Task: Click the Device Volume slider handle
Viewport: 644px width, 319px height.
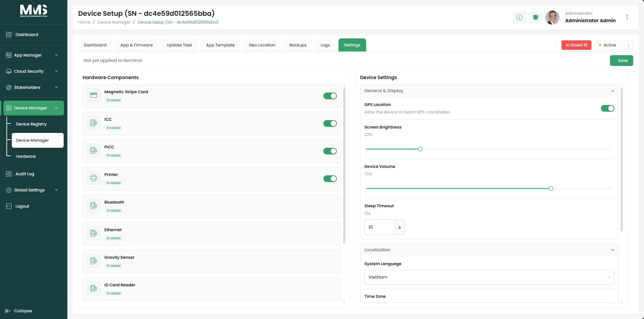Action: pyautogui.click(x=551, y=188)
